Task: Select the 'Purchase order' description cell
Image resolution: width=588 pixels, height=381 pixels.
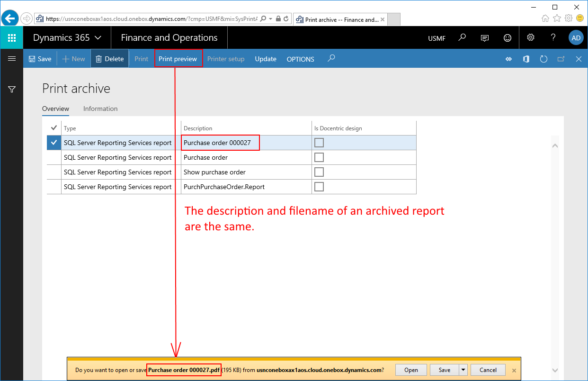Action: [x=246, y=157]
